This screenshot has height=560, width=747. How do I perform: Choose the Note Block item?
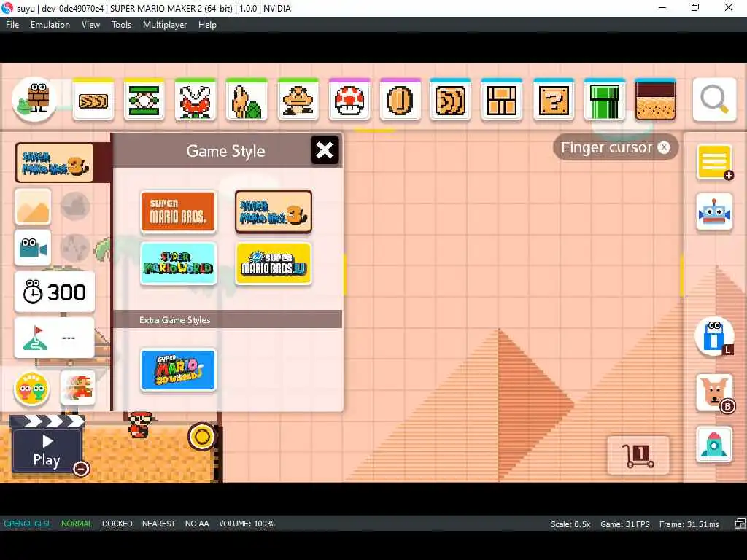pyautogui.click(x=450, y=100)
